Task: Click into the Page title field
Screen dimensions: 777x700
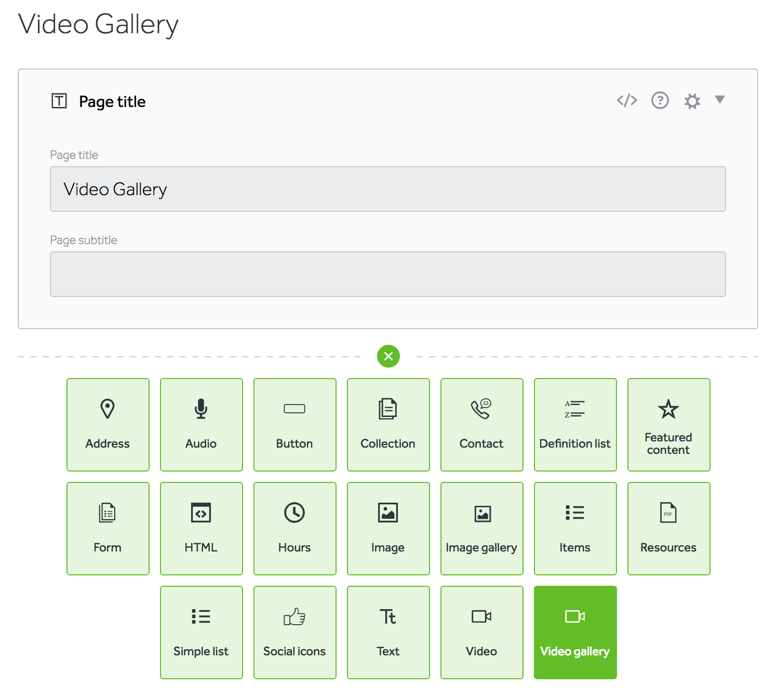Action: coord(387,189)
